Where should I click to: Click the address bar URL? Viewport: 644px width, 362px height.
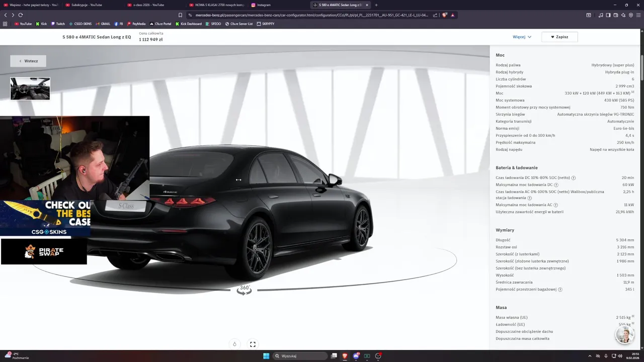tap(312, 15)
